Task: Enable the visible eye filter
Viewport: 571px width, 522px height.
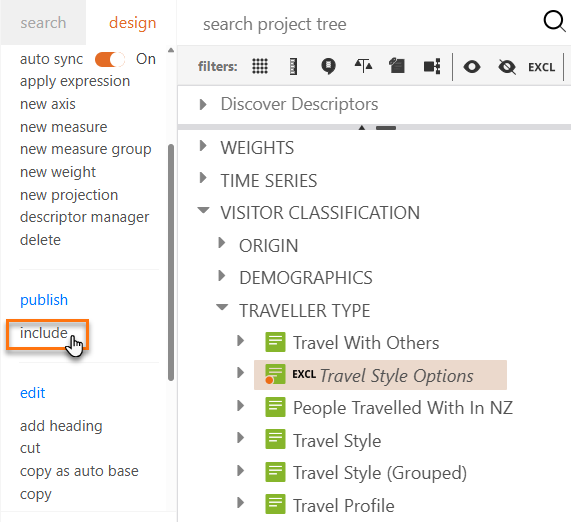Action: click(472, 67)
